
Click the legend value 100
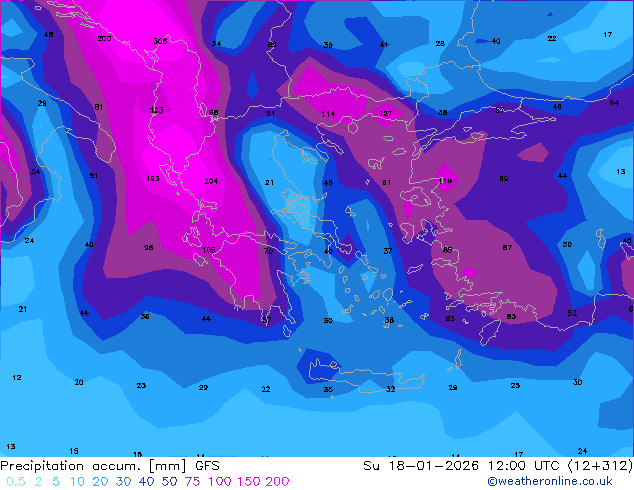(x=220, y=482)
